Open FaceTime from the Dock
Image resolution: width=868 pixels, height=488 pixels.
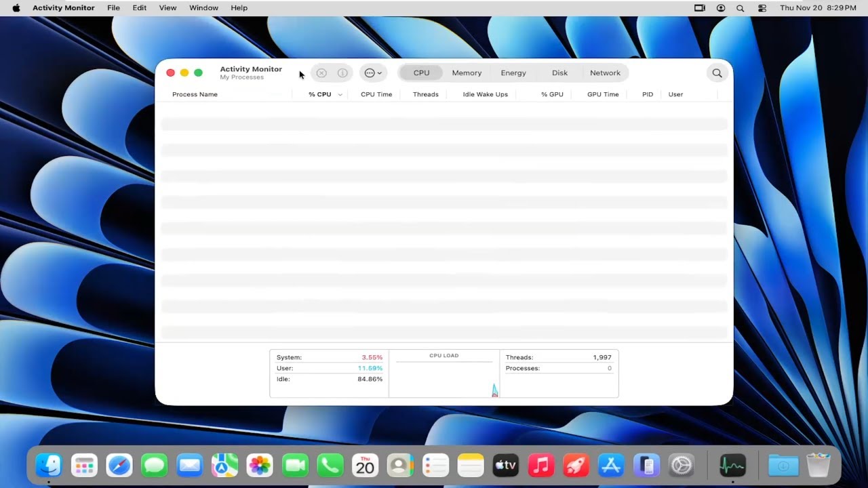click(295, 466)
